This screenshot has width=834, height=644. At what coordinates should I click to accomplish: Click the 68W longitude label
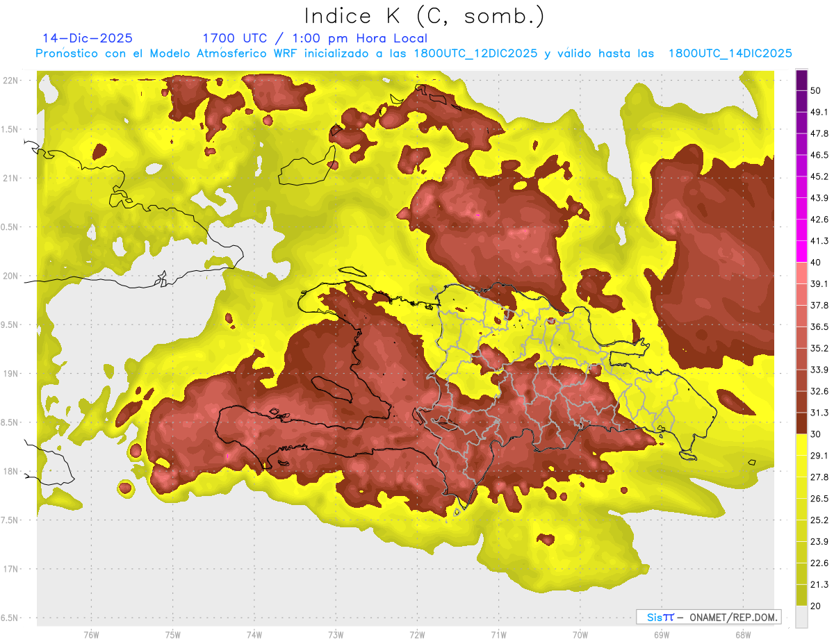(743, 634)
